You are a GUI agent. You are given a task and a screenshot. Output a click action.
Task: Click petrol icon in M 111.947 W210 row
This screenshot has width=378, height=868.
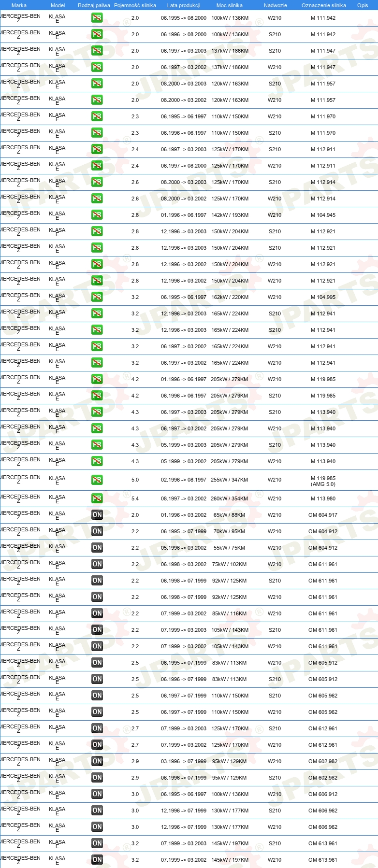pos(97,68)
